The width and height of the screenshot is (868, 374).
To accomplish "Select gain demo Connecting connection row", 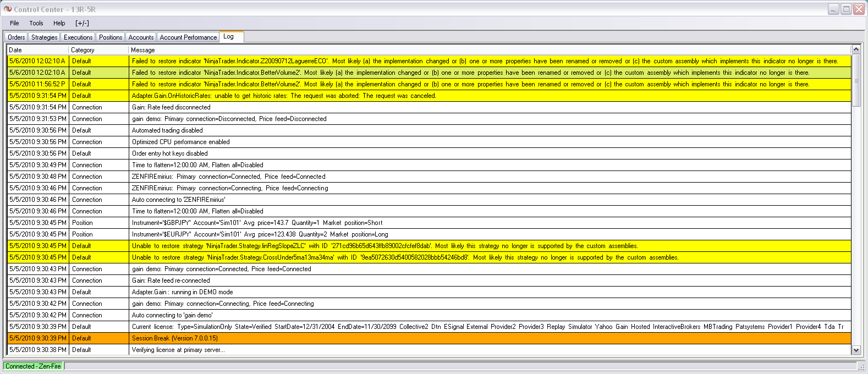I will [429, 304].
